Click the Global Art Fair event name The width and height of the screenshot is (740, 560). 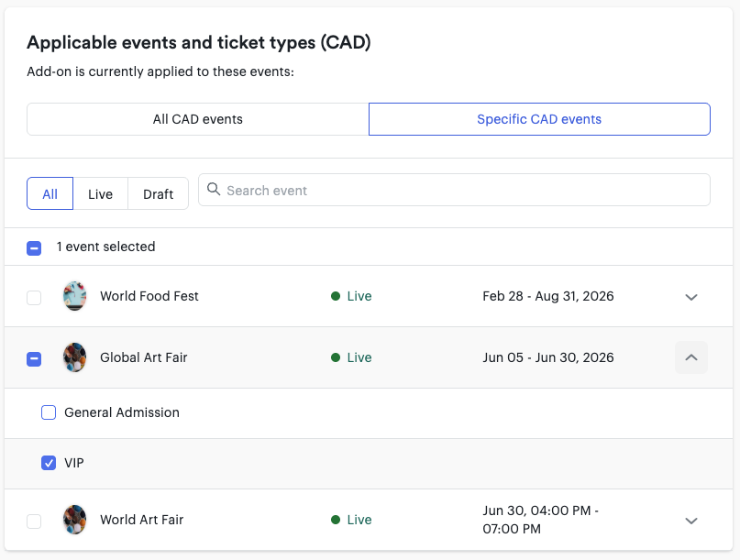tap(143, 357)
